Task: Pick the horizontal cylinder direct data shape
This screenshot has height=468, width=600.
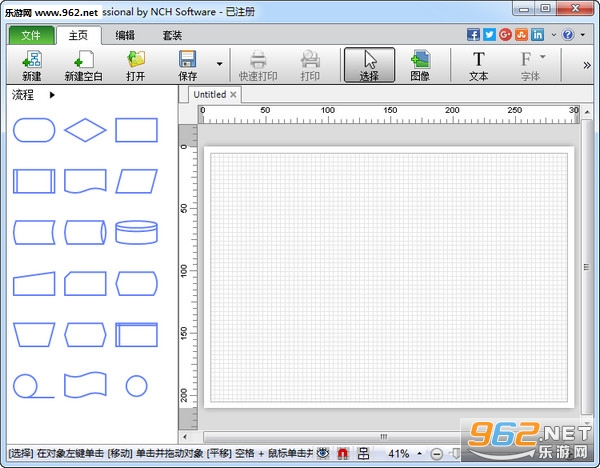Action: [x=85, y=232]
